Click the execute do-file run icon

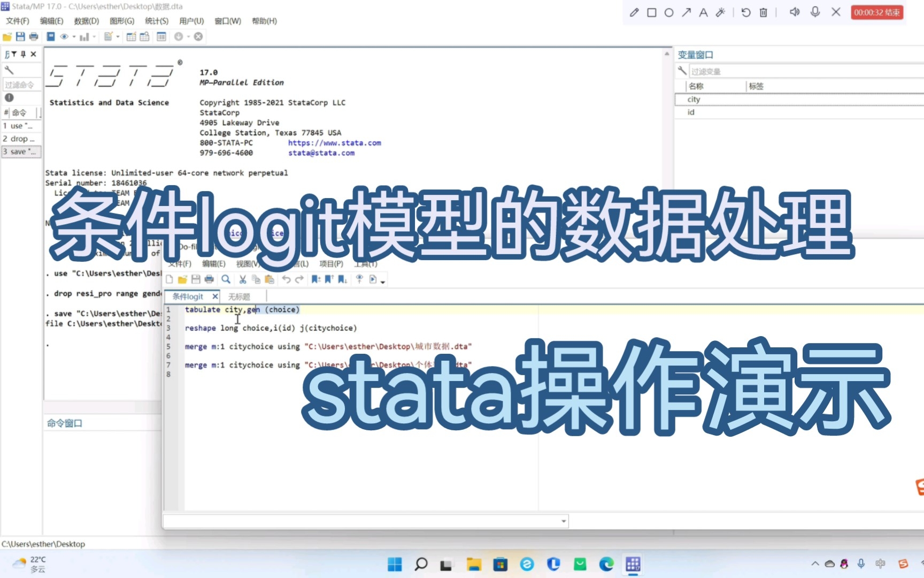coord(373,279)
